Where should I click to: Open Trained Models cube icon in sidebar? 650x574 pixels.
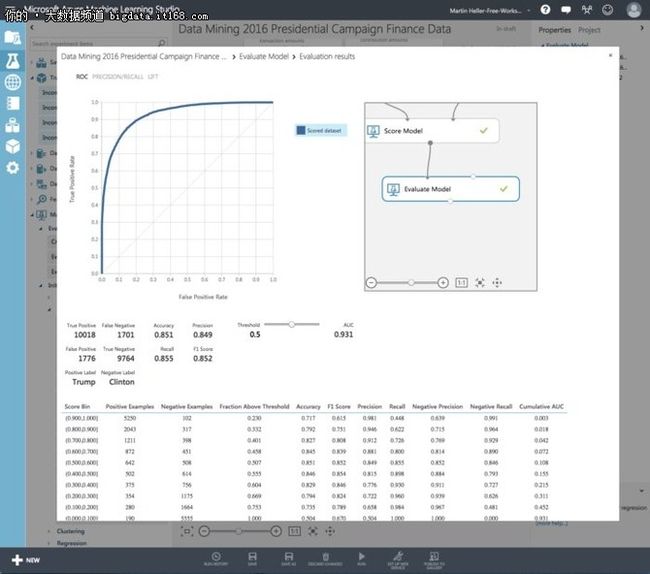[12, 146]
